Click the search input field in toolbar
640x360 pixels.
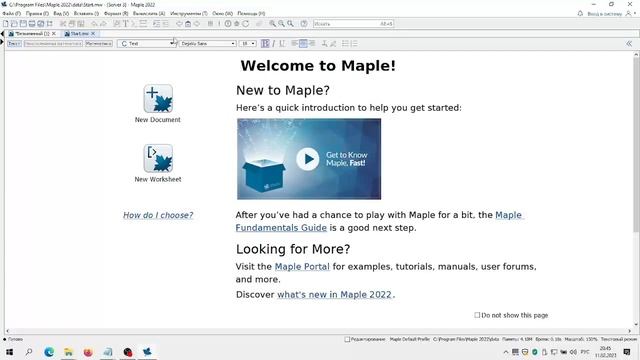coord(353,24)
